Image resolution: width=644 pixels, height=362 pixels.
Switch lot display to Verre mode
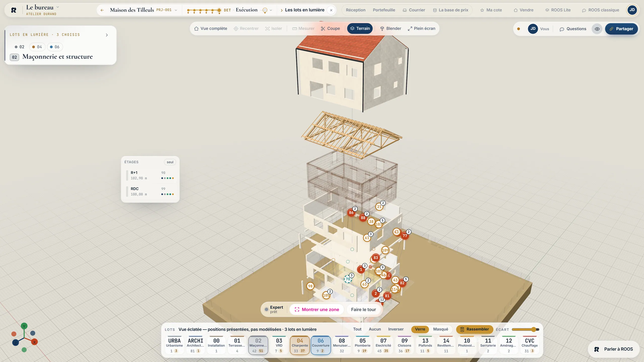(x=420, y=329)
